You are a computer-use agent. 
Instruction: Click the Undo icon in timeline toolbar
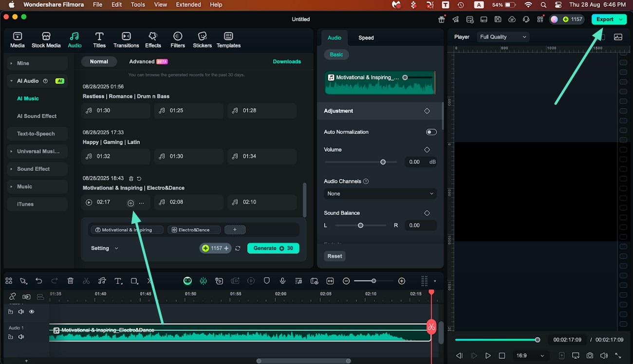point(39,281)
